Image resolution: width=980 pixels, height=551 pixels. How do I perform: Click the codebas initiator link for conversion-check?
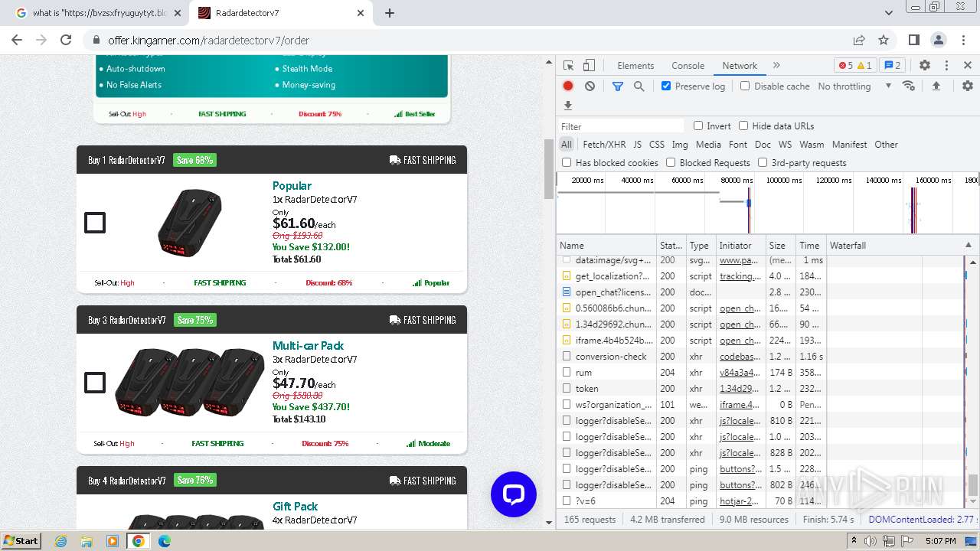click(x=740, y=357)
